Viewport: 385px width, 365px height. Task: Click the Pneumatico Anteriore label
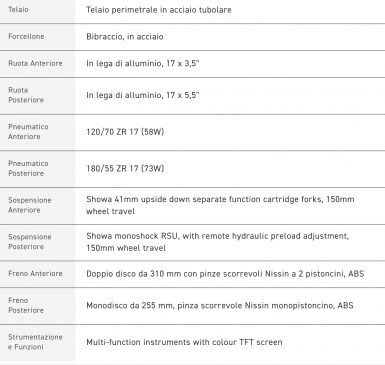[x=28, y=132]
